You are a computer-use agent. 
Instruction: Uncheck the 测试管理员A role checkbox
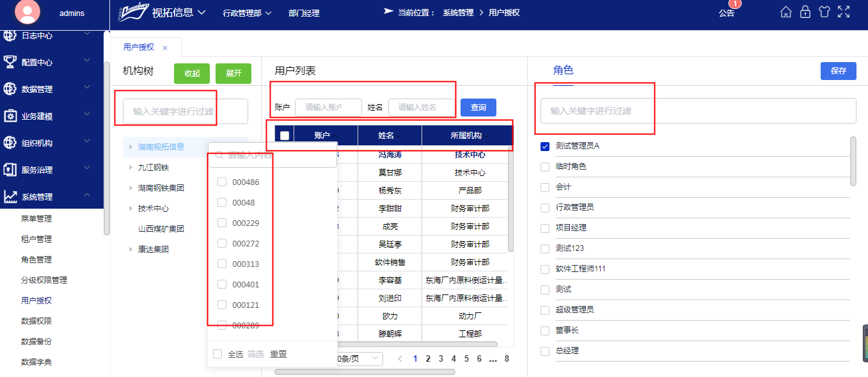tap(545, 146)
